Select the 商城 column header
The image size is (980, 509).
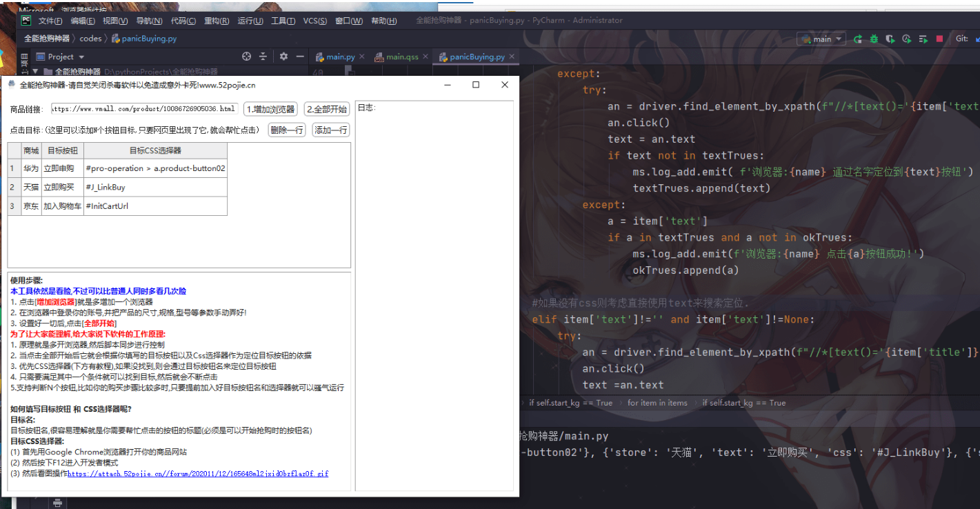click(31, 150)
